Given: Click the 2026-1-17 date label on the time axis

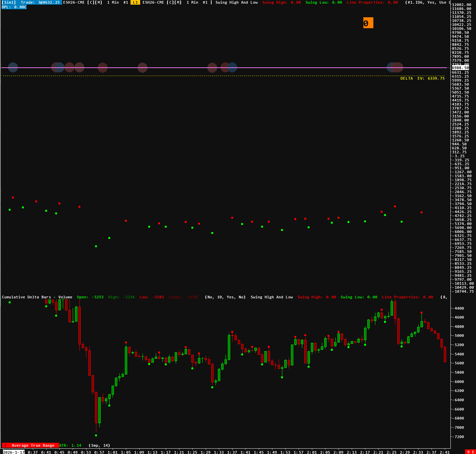Looking at the screenshot, I should coord(14,452).
